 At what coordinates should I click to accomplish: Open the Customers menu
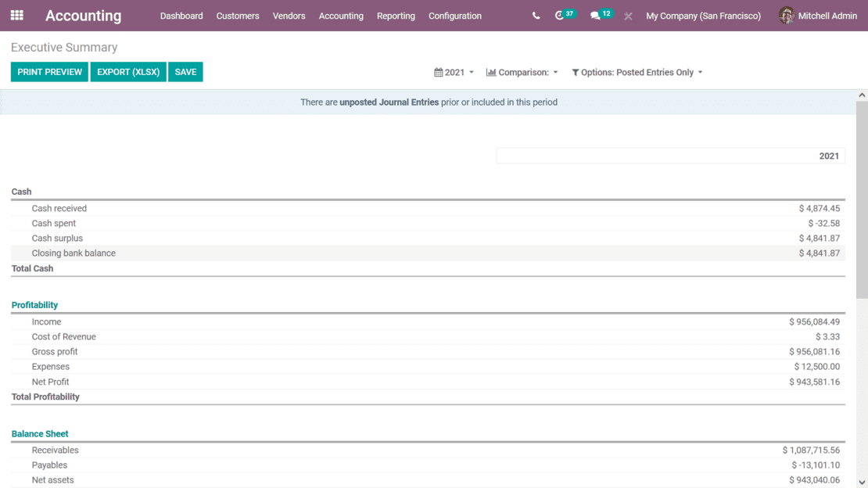pos(238,16)
